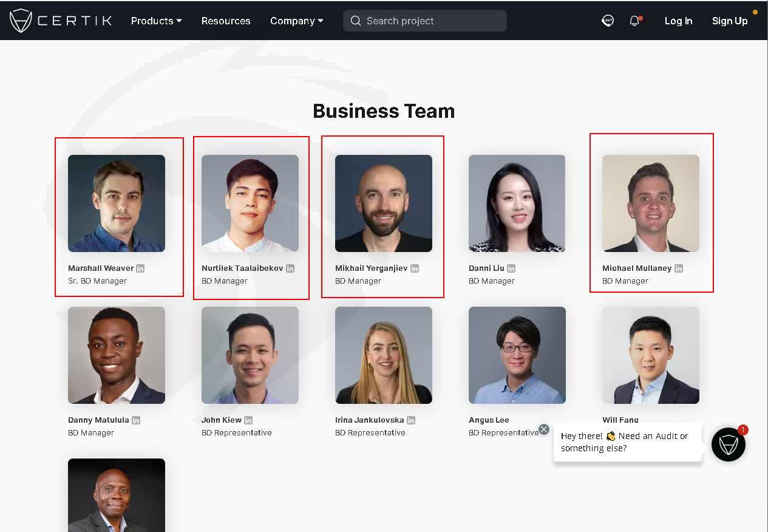Click the Log In link

click(x=678, y=21)
